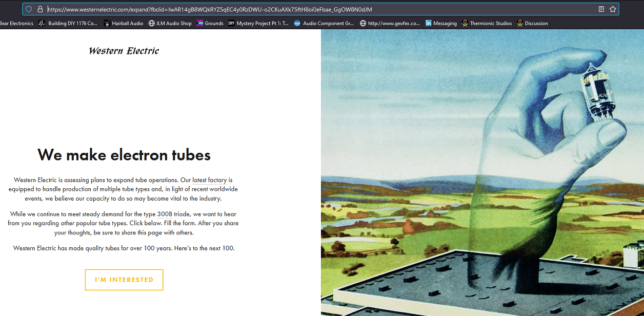
Task: Open the Discussion bookmark
Action: 533,23
